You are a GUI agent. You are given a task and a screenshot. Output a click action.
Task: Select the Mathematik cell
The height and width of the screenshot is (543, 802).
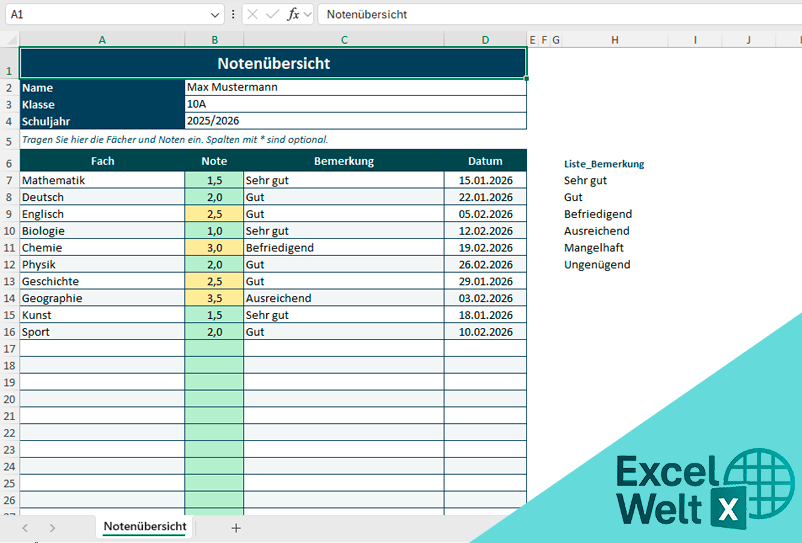pyautogui.click(x=102, y=180)
